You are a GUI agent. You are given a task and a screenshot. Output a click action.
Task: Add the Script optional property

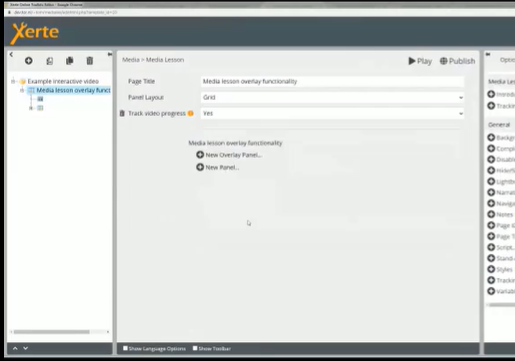491,247
